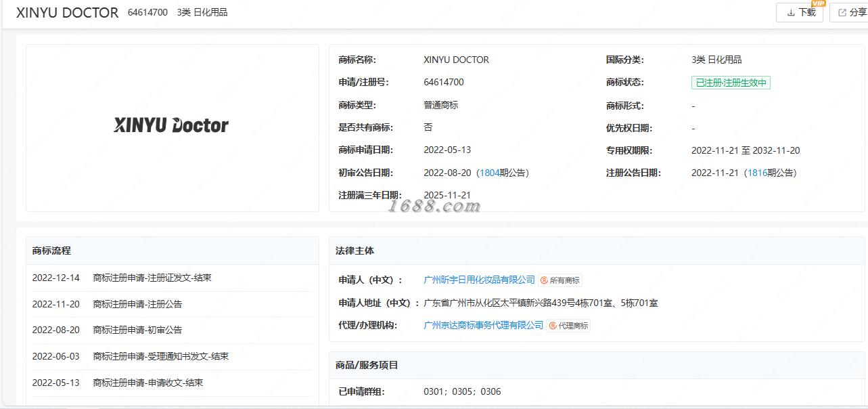Click the 已注册·注册生效中 status badge
Viewport: 868px width, 409px height.
point(731,83)
